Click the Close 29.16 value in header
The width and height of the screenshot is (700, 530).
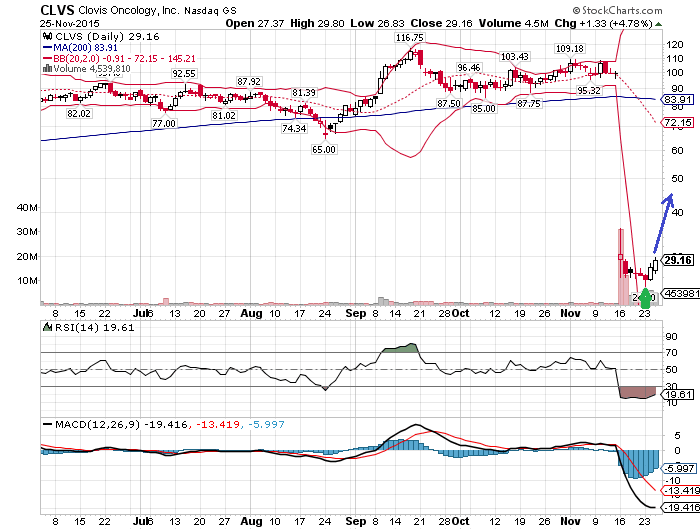click(x=441, y=23)
